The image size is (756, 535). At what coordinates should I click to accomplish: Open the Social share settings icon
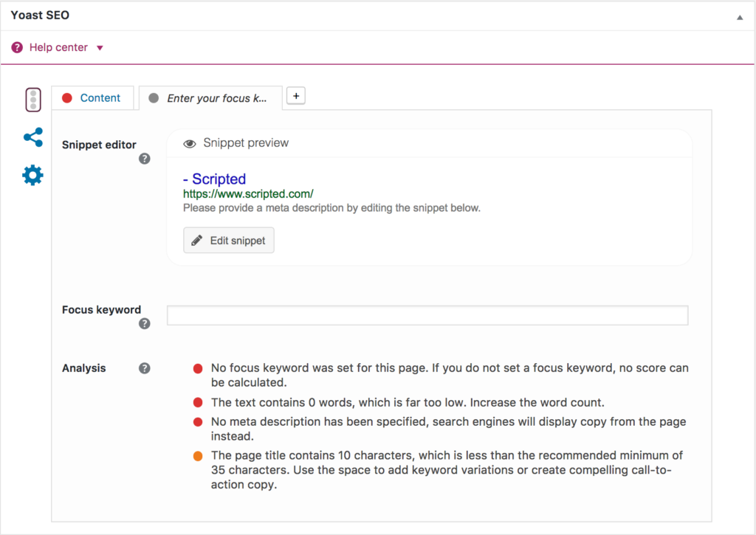click(33, 137)
